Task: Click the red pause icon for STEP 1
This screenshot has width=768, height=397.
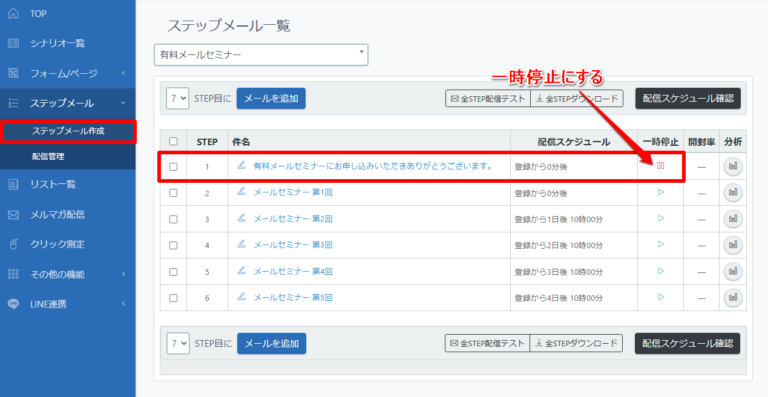Action: (661, 166)
